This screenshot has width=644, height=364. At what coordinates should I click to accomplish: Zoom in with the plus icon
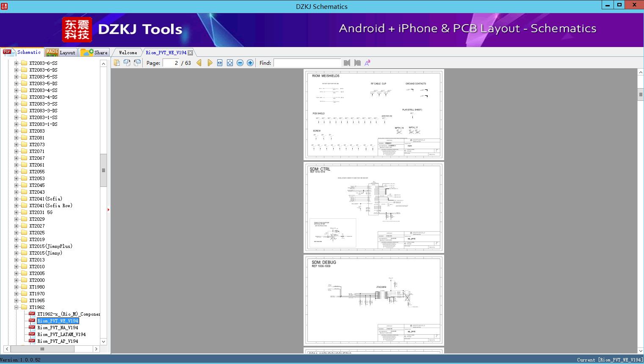[250, 63]
